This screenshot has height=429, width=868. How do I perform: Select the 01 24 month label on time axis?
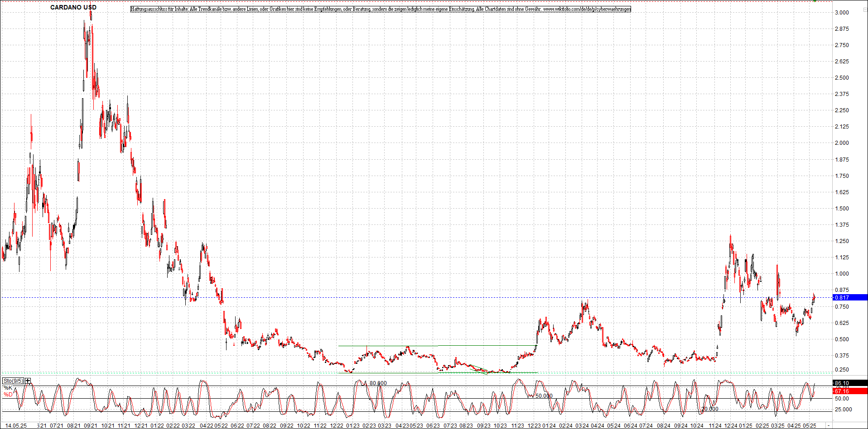point(549,425)
